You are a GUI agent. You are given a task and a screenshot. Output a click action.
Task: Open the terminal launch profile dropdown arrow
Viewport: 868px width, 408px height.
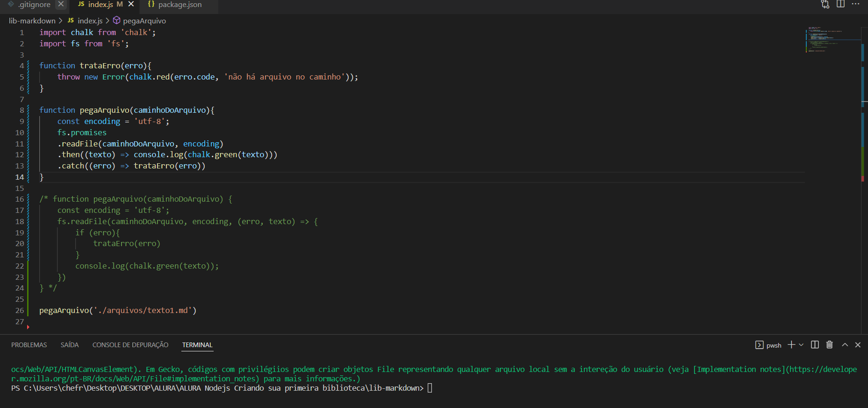point(801,345)
